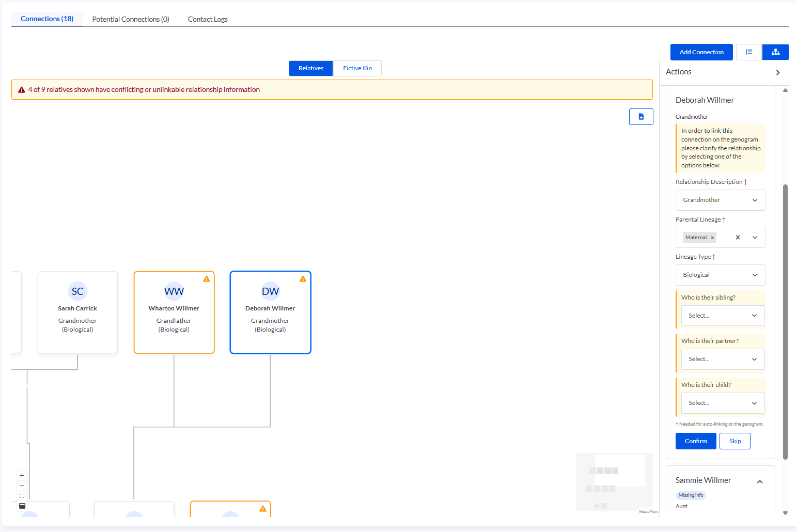The width and height of the screenshot is (797, 532).
Task: Collapse the Actions panel chevron
Action: point(778,72)
